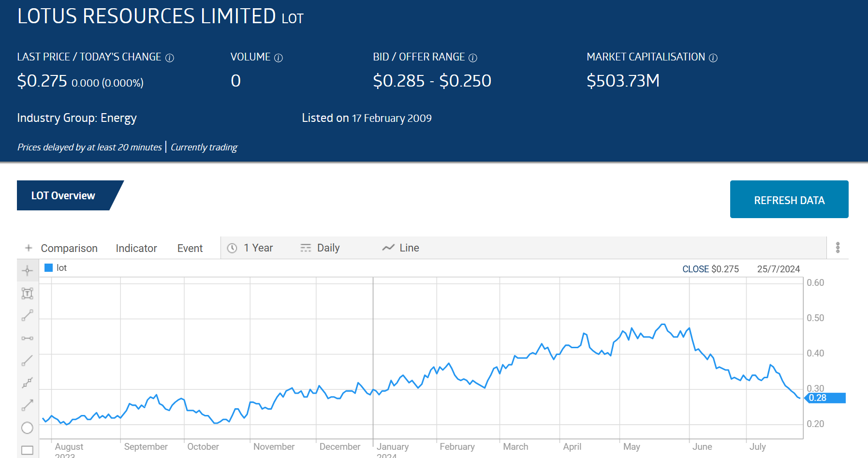The image size is (868, 458).
Task: Click the $503.73M market capitalisation value
Action: point(623,81)
